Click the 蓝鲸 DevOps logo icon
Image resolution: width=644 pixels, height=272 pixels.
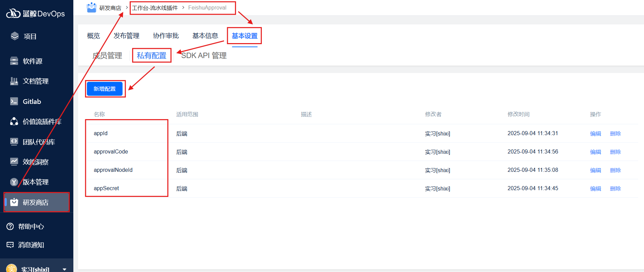[x=13, y=14]
